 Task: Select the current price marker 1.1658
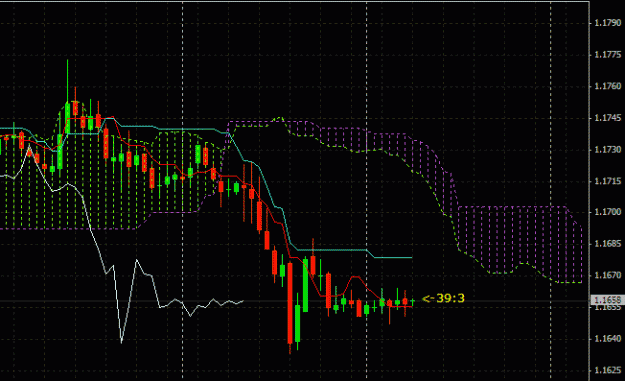click(x=607, y=300)
